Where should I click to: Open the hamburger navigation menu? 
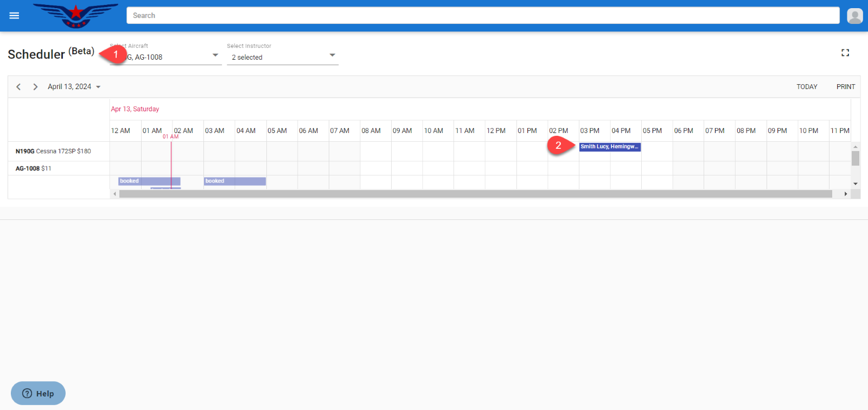14,16
